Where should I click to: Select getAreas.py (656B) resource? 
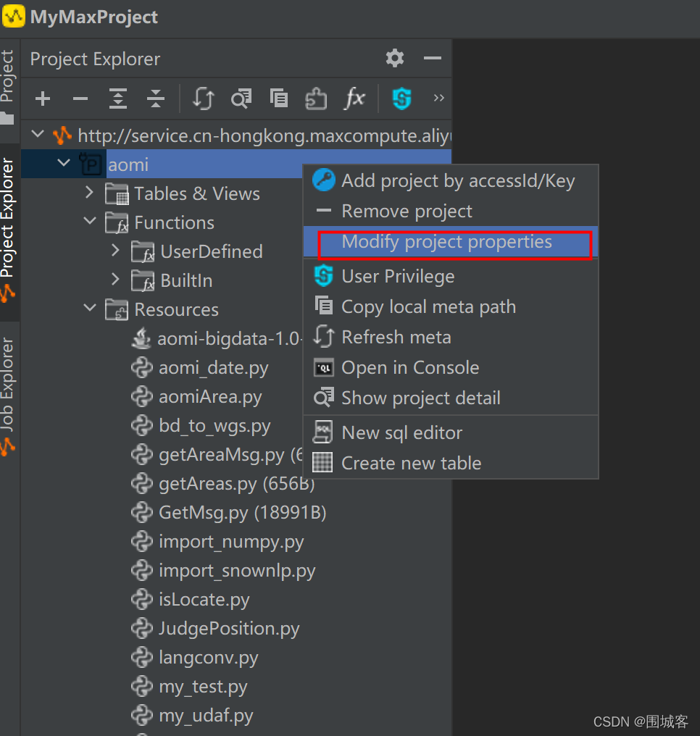pyautogui.click(x=237, y=484)
